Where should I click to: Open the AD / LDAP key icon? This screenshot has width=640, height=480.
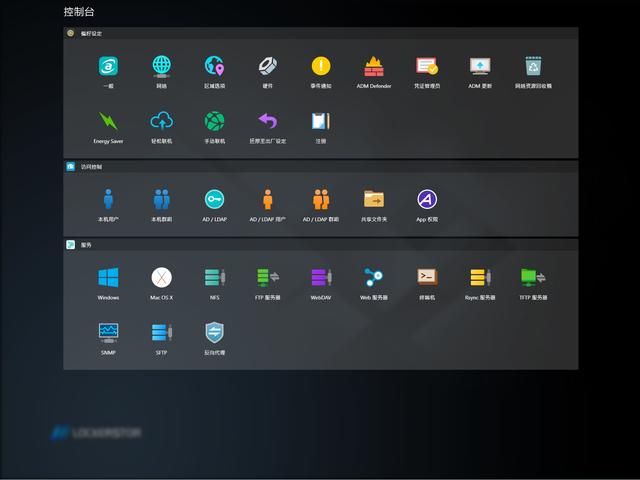[x=215, y=199]
